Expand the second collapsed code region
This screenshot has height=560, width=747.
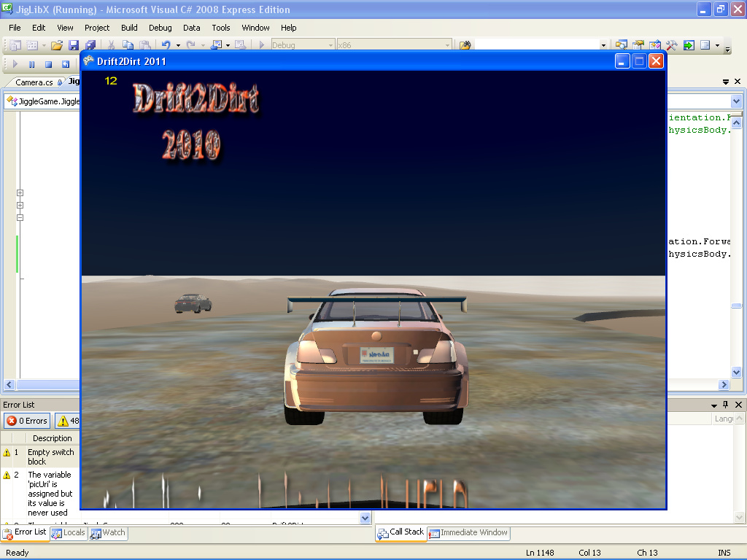click(x=20, y=205)
